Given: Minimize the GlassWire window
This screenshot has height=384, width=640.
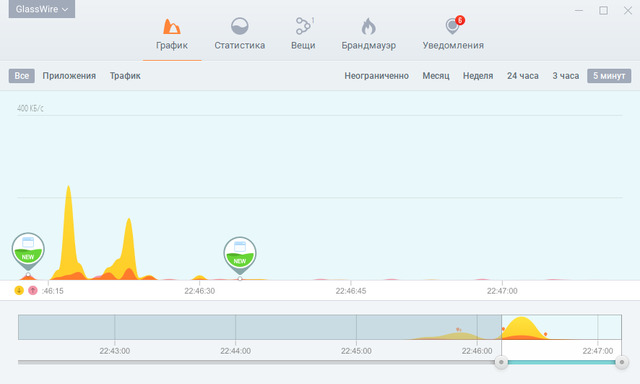Looking at the screenshot, I should coord(579,11).
